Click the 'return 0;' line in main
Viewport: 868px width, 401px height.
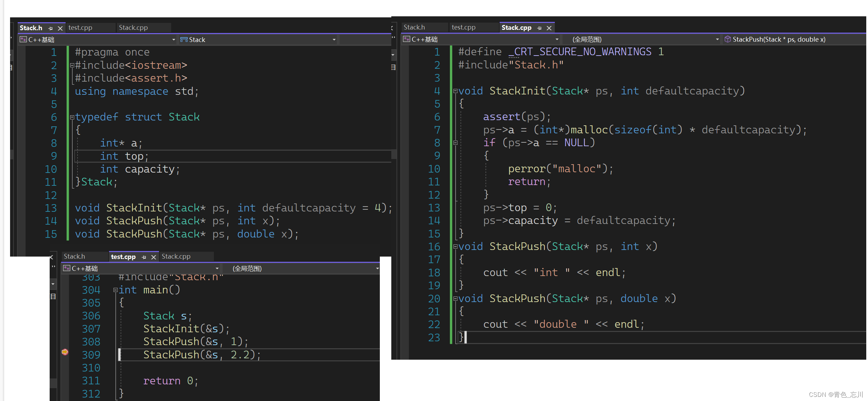point(171,381)
